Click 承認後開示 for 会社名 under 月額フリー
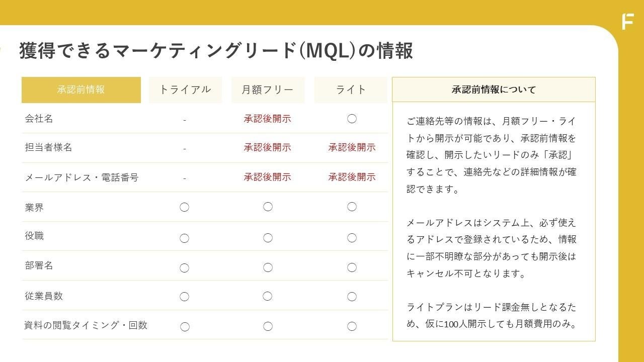 [x=268, y=119]
